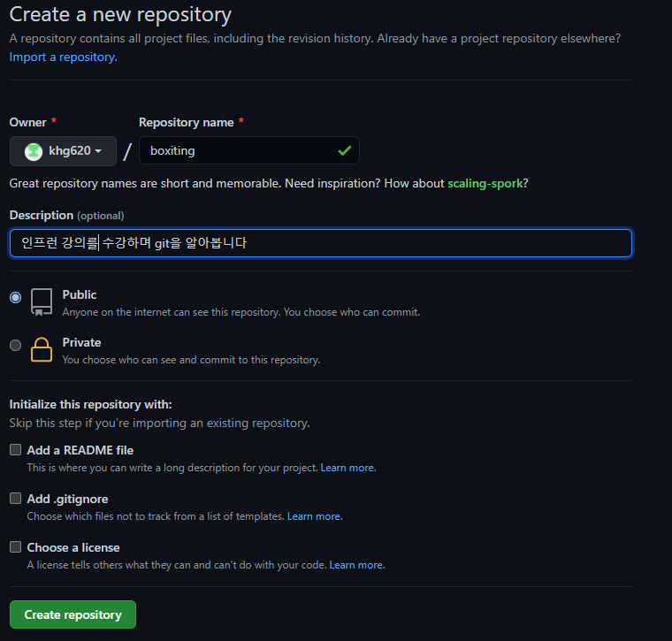The height and width of the screenshot is (641, 672).
Task: Click the khg620 avatar icon
Action: 34,152
